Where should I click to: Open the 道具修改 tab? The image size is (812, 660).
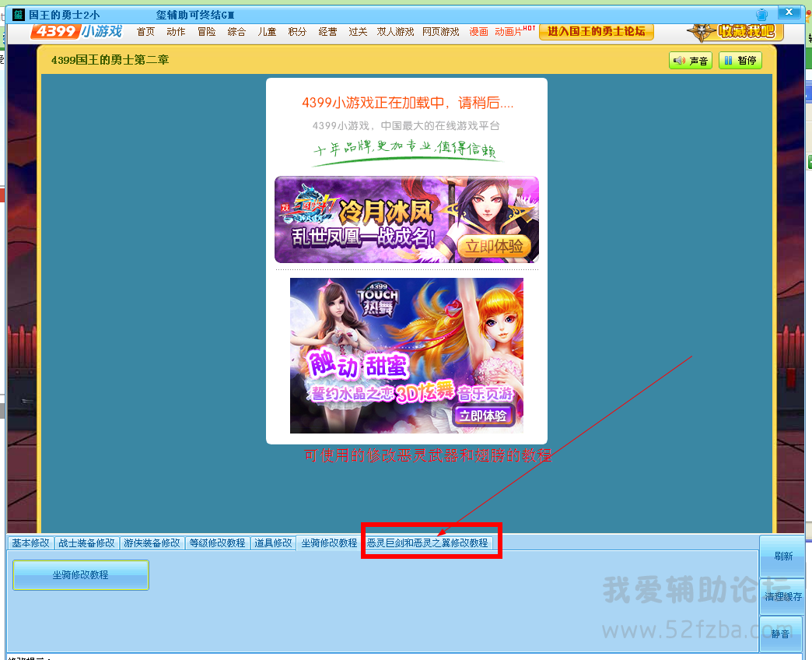pos(273,543)
